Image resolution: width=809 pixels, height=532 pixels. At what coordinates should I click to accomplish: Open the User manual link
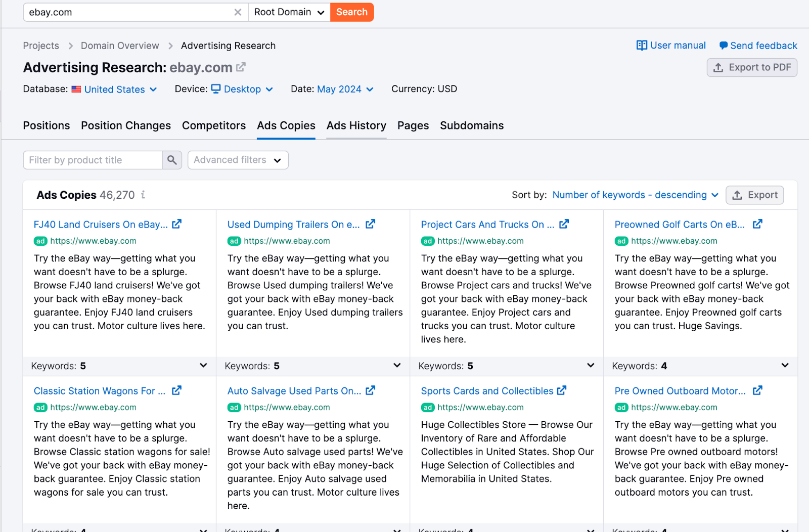point(671,46)
